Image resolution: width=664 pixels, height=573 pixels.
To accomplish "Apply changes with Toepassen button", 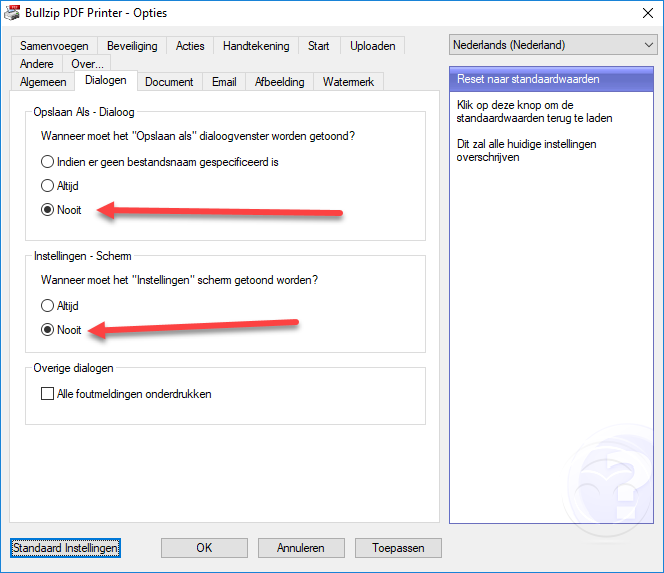I will point(398,548).
